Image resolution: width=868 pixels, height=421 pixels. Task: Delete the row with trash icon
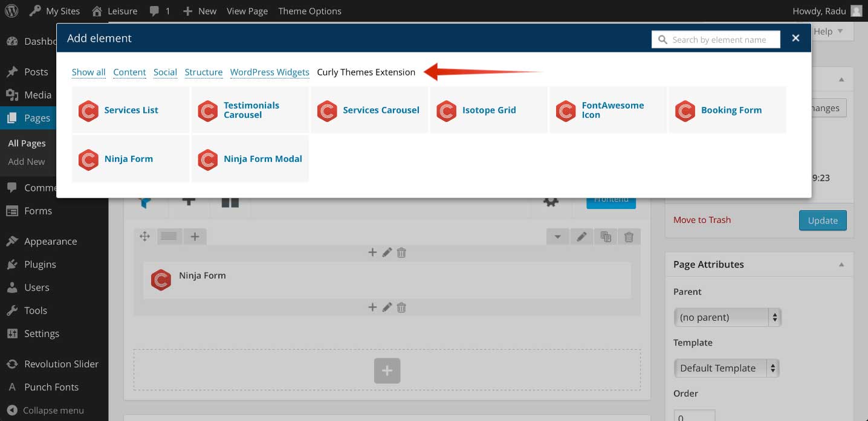coord(629,237)
